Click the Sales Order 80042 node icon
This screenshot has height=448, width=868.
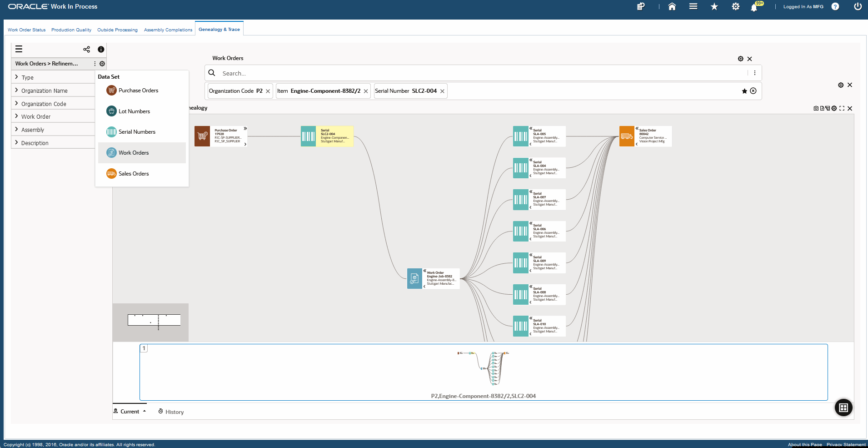click(x=627, y=136)
